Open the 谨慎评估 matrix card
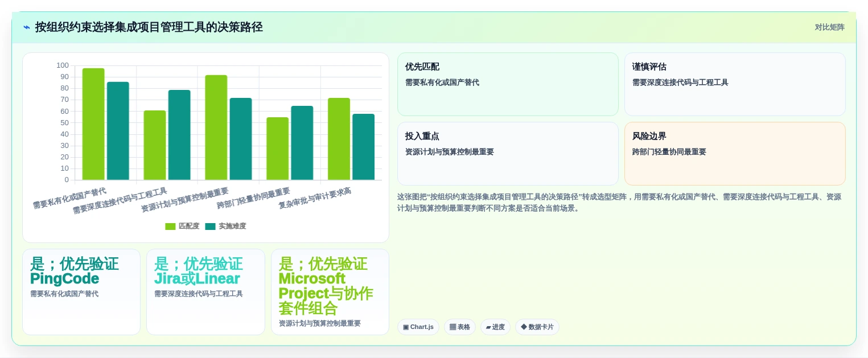This screenshot has width=868, height=358. 735,84
